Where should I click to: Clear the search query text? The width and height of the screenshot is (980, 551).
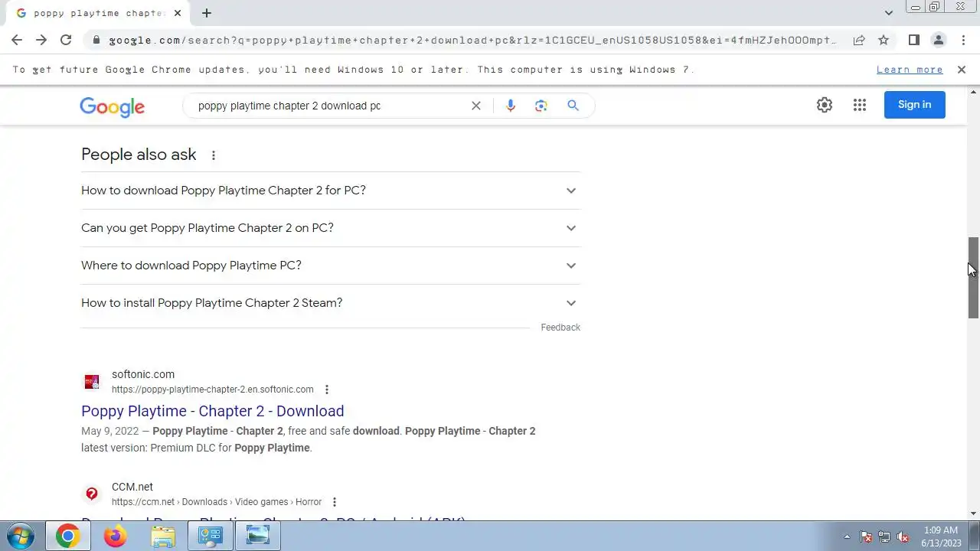click(x=476, y=106)
